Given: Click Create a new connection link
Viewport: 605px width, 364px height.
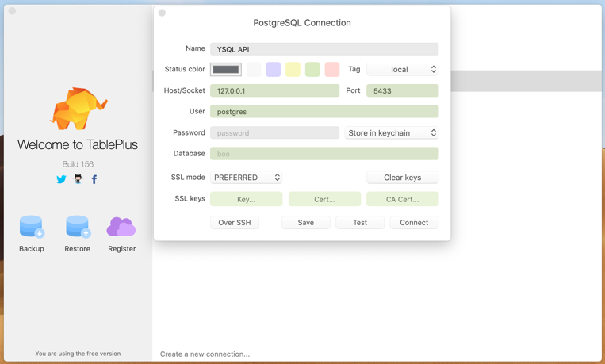Looking at the screenshot, I should coord(205,354).
